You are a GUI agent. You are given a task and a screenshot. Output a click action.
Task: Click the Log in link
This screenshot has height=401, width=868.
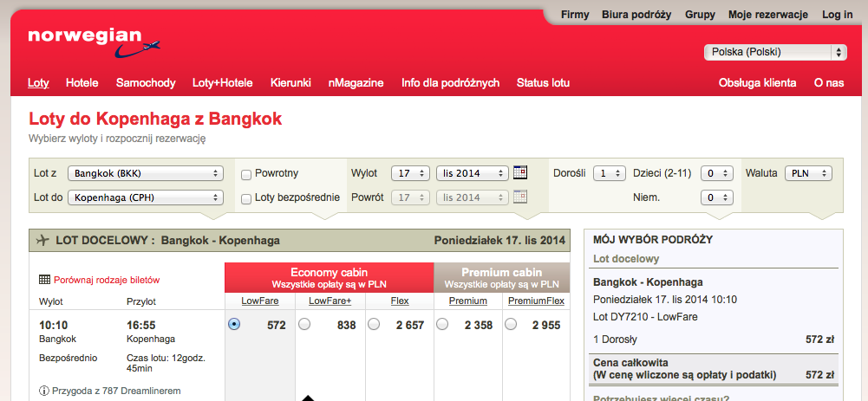(x=838, y=15)
